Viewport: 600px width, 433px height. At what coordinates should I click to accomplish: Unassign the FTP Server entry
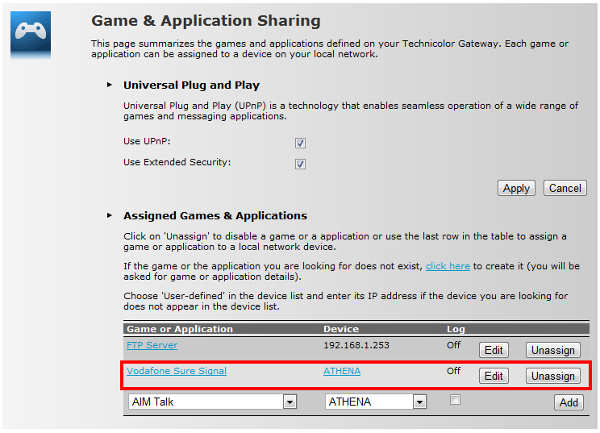pos(553,350)
